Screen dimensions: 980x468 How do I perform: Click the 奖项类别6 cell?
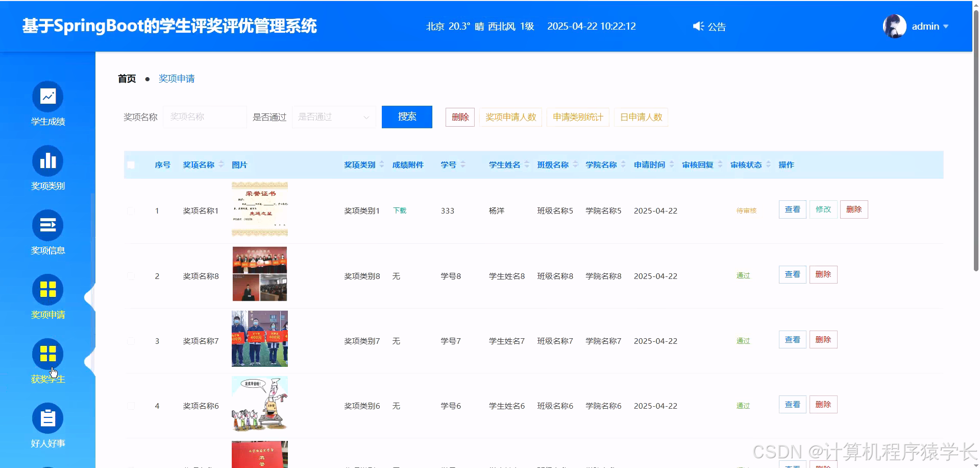[362, 406]
